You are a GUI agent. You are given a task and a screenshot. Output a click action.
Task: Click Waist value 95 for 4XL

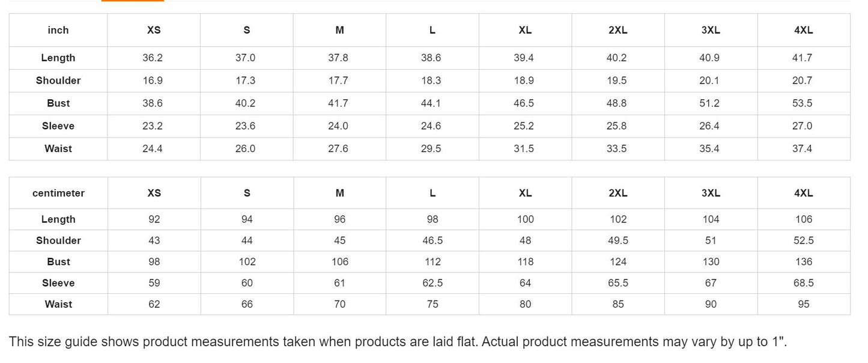coord(804,304)
